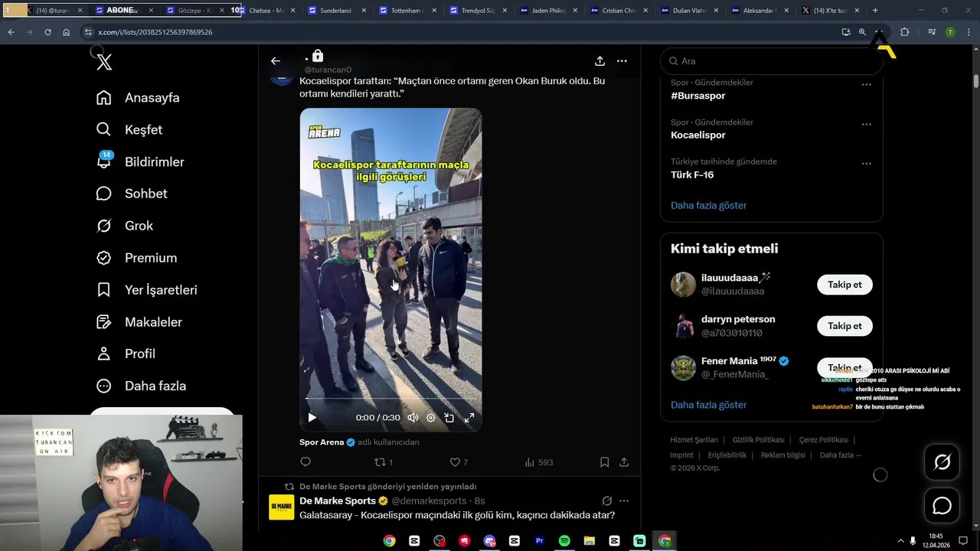Repost the tweet with 1 repost
980x551 pixels.
pyautogui.click(x=383, y=462)
